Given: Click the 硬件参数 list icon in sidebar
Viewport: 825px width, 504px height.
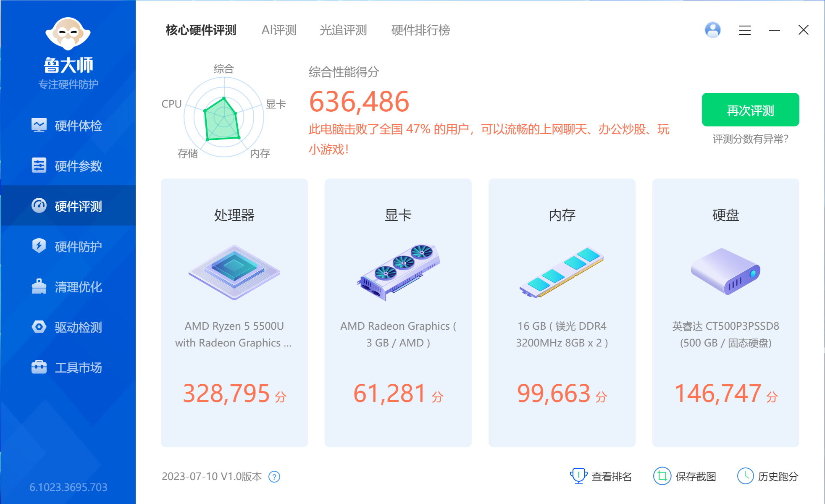Looking at the screenshot, I should click(39, 165).
